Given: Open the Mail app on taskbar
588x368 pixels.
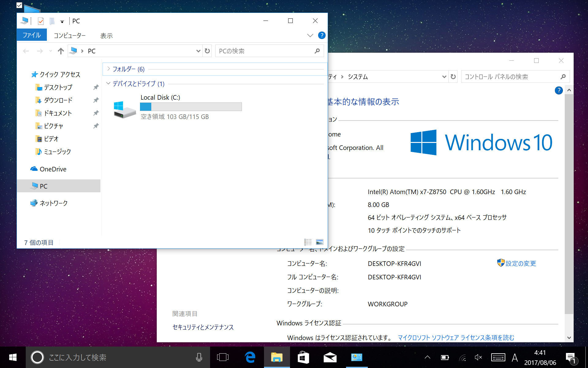Looking at the screenshot, I should (330, 357).
